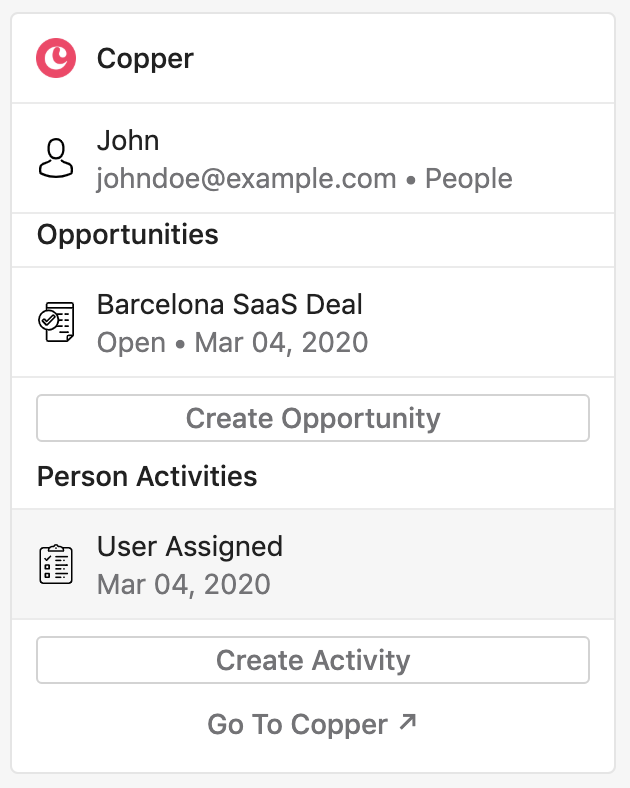Select the Person Activities section header

[147, 476]
